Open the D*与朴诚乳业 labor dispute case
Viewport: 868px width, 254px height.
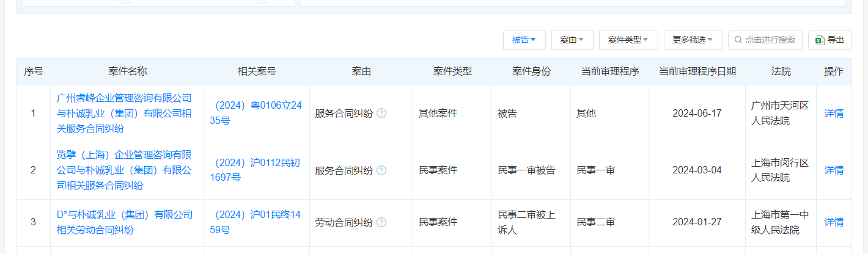click(124, 222)
